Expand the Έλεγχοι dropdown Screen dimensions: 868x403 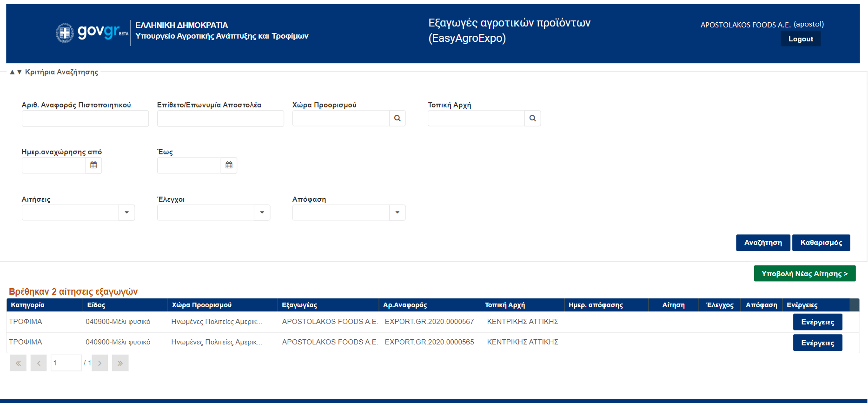point(262,212)
